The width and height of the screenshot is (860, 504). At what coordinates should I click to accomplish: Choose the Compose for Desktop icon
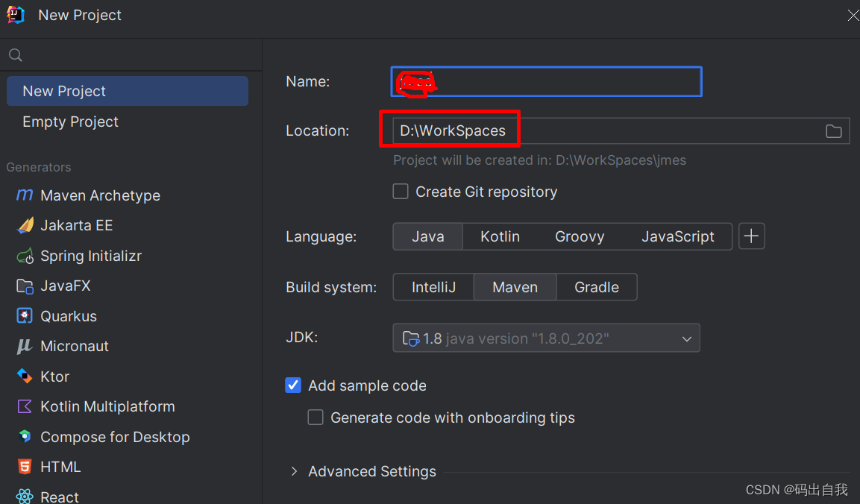click(x=25, y=437)
